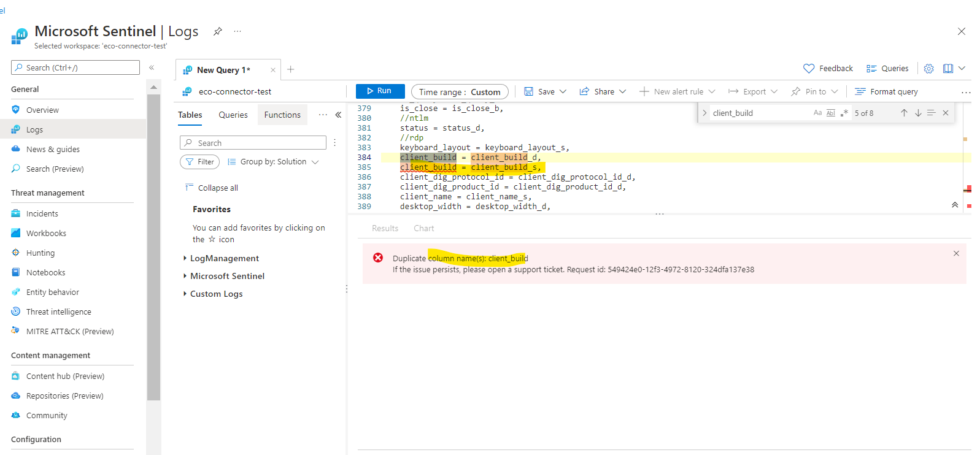The image size is (980, 455).
Task: Open Community page
Action: pos(47,415)
